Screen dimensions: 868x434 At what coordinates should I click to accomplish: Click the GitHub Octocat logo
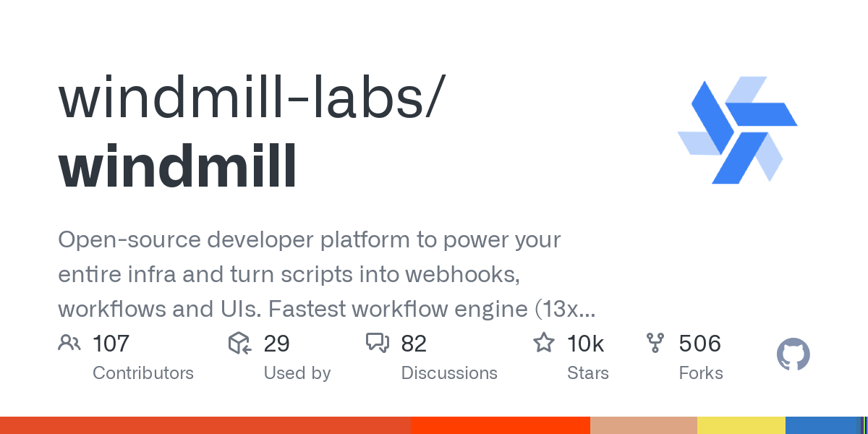[x=793, y=355]
